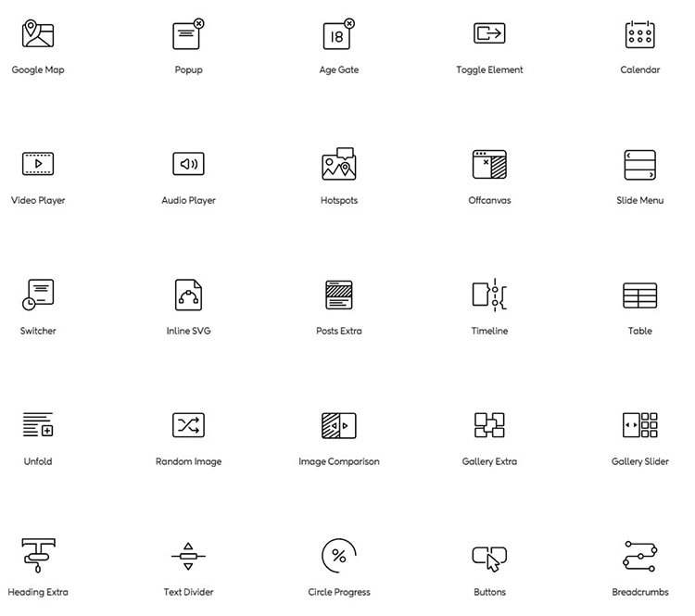Select the "Offcanvas" label
This screenshot has height=616, width=695.
[x=489, y=200]
